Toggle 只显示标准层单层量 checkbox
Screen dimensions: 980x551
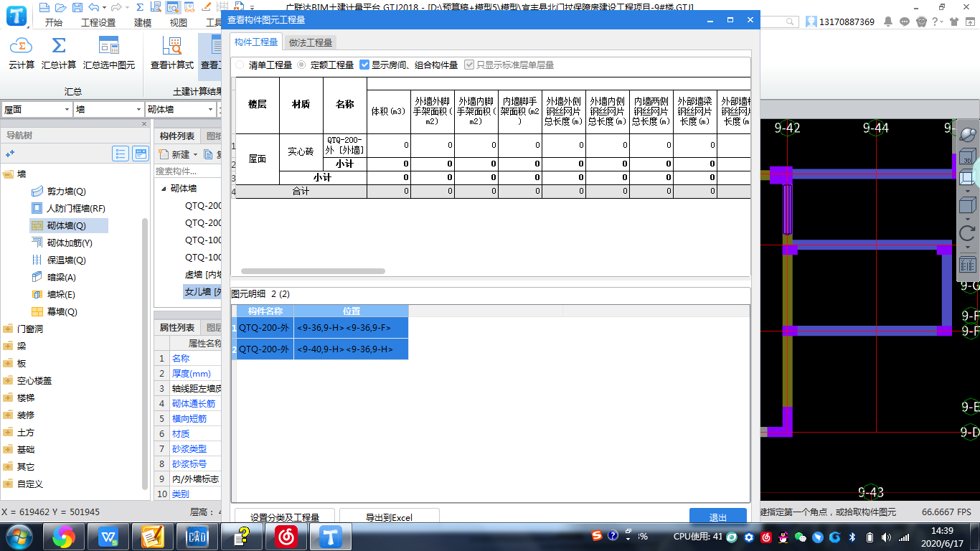pos(469,65)
